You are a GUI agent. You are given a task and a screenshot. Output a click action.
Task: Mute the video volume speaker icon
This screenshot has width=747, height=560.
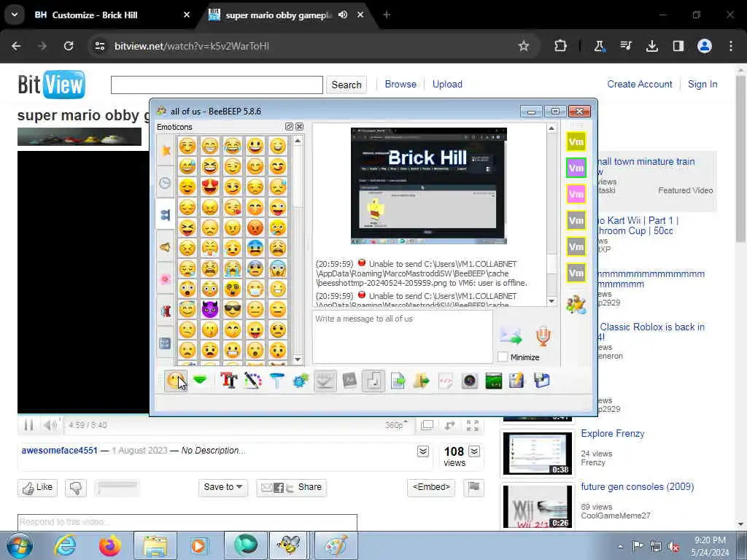click(50, 425)
